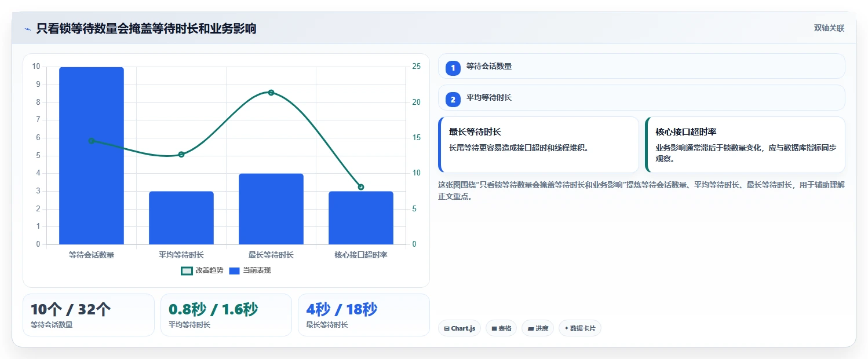The image size is (868, 359).
Task: Click the description text 长尾等待更容易造成接口超时和线程堆积
Action: click(x=519, y=148)
